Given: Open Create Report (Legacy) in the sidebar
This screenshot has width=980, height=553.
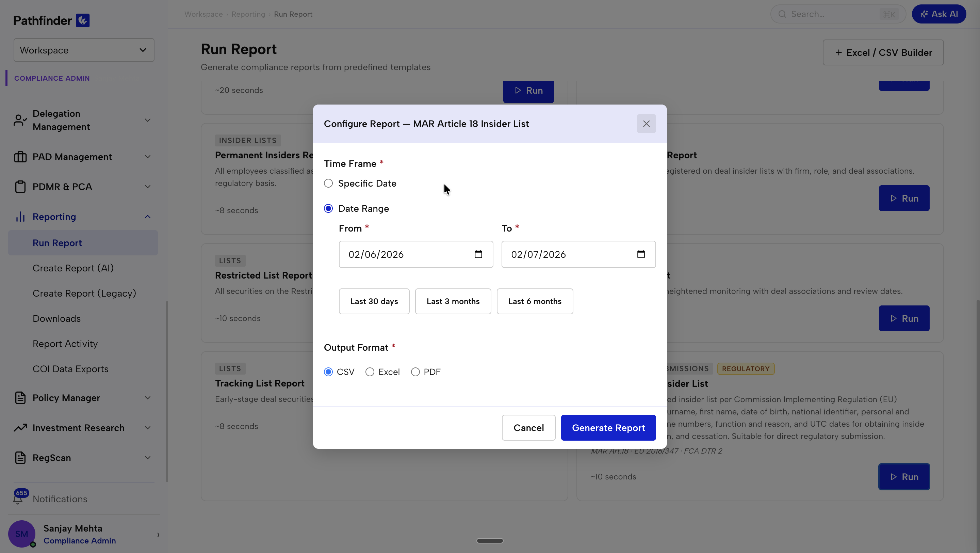Looking at the screenshot, I should [84, 294].
